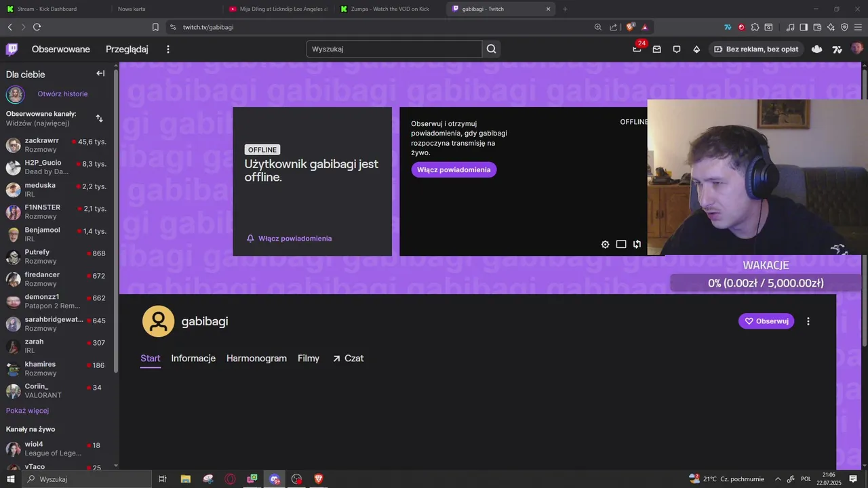This screenshot has height=488, width=868.
Task: Click purple Włącz powiadomienia button
Action: [x=454, y=169]
